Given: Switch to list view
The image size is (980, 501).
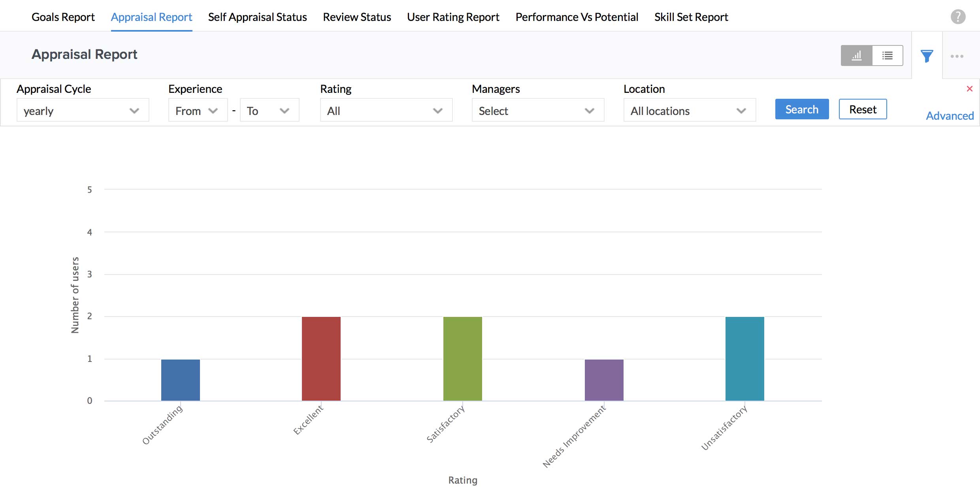Looking at the screenshot, I should [887, 56].
